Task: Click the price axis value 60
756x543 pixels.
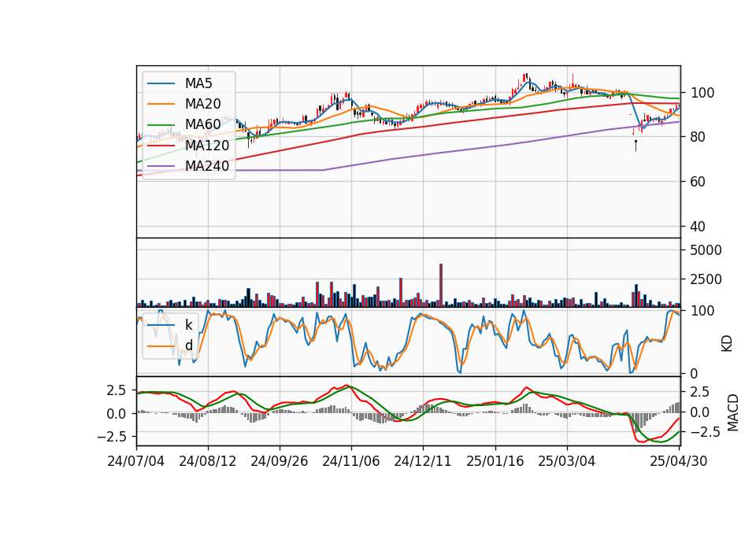Action: [699, 182]
